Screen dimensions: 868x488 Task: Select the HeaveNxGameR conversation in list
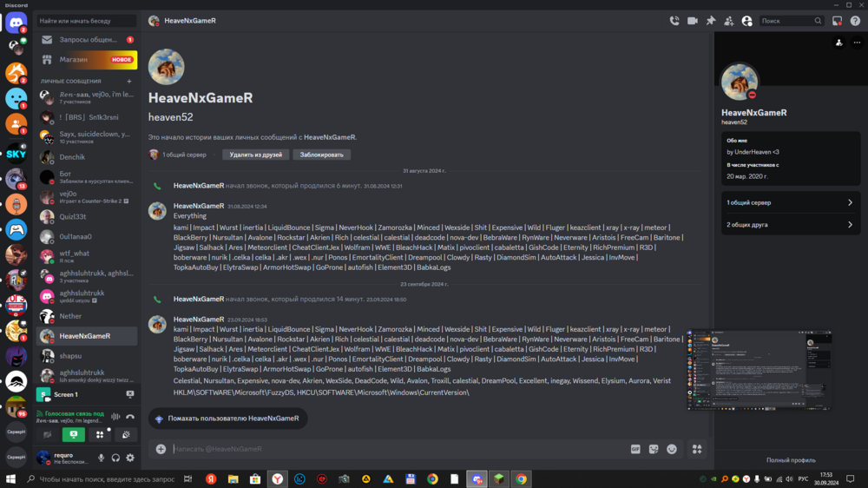87,336
